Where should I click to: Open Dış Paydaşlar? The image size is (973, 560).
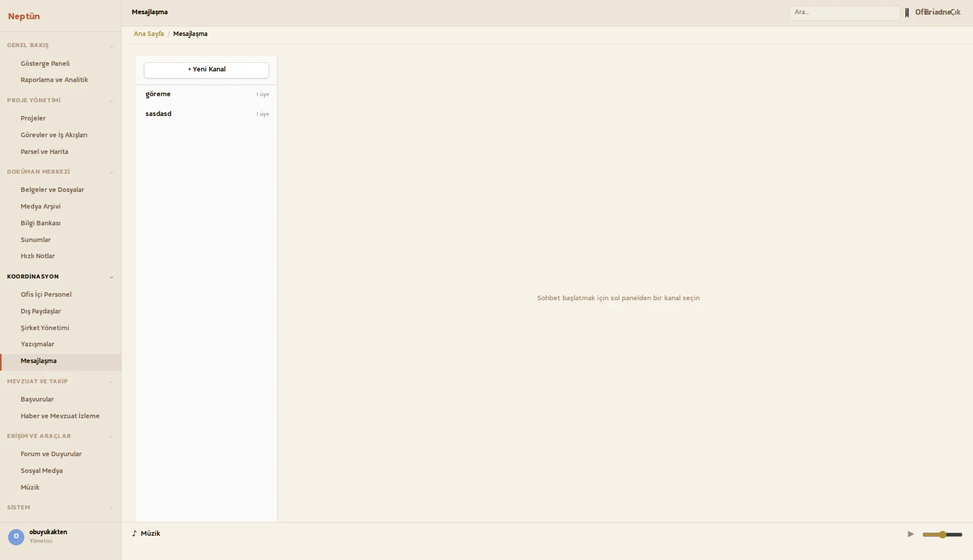[x=61, y=311]
